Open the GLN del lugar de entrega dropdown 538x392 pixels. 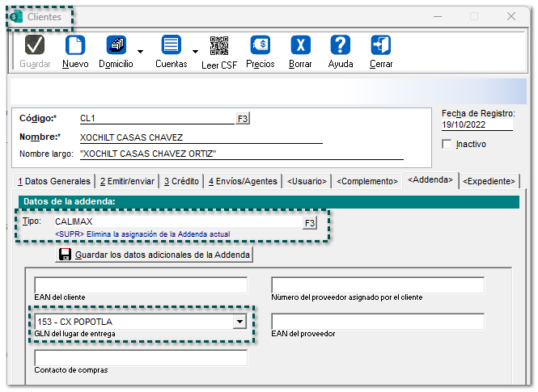pyautogui.click(x=239, y=322)
